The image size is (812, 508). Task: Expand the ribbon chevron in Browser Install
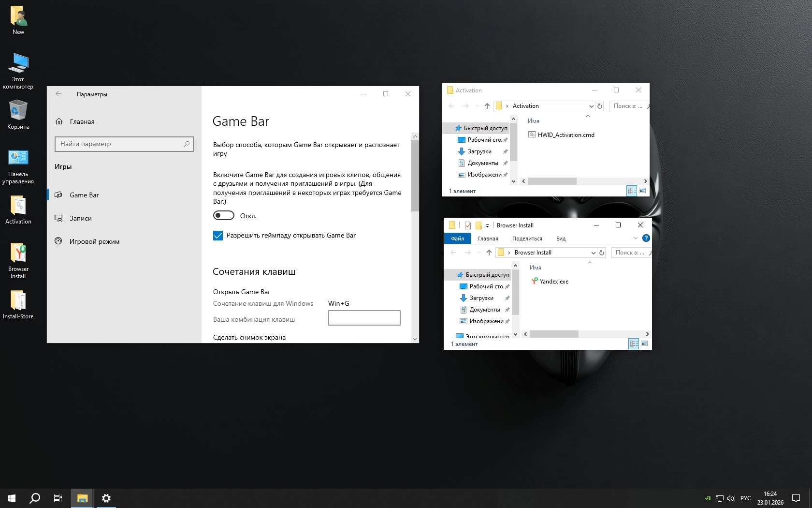point(635,238)
